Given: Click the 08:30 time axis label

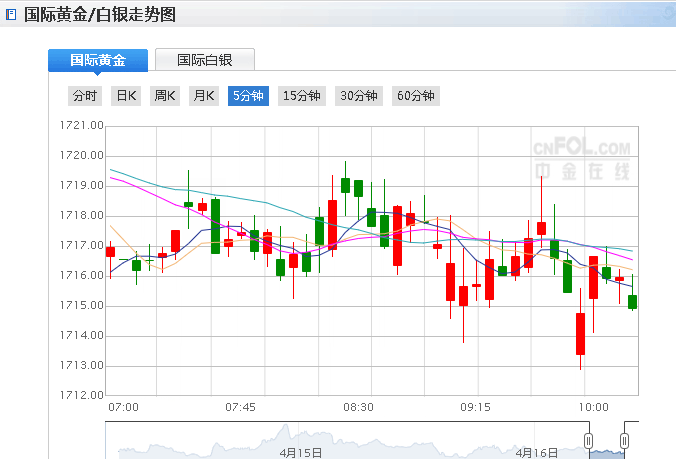Looking at the screenshot, I should [x=358, y=407].
